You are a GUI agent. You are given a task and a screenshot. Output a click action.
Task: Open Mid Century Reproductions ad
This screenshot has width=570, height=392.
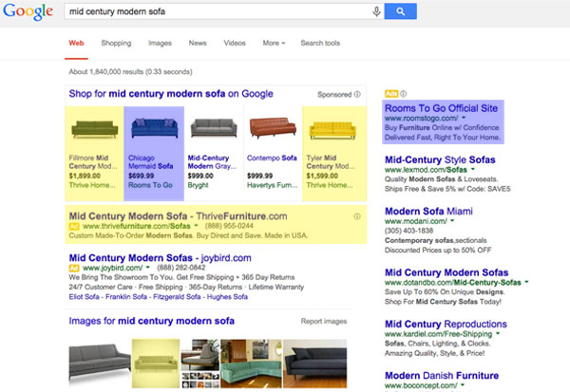(x=446, y=324)
